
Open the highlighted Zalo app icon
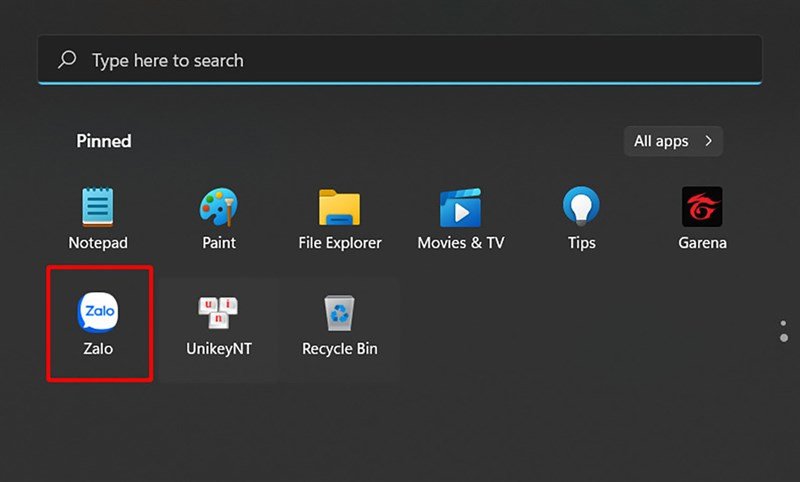coord(97,312)
